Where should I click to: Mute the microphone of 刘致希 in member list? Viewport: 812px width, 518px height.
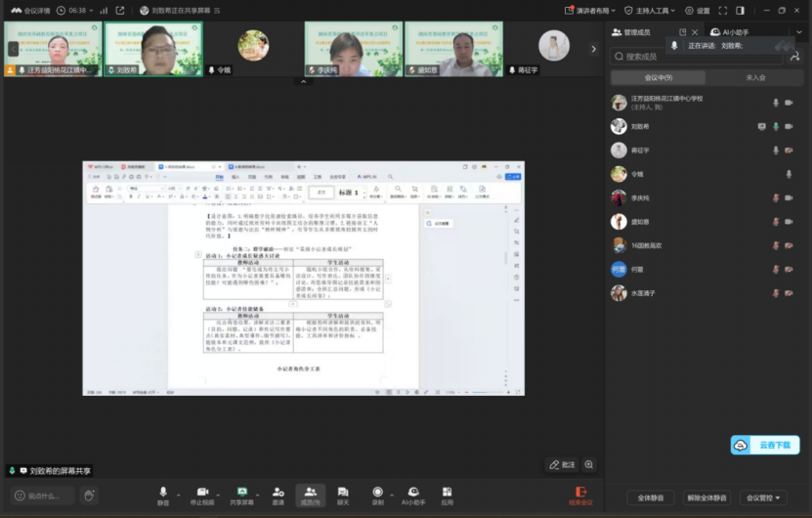point(776,126)
